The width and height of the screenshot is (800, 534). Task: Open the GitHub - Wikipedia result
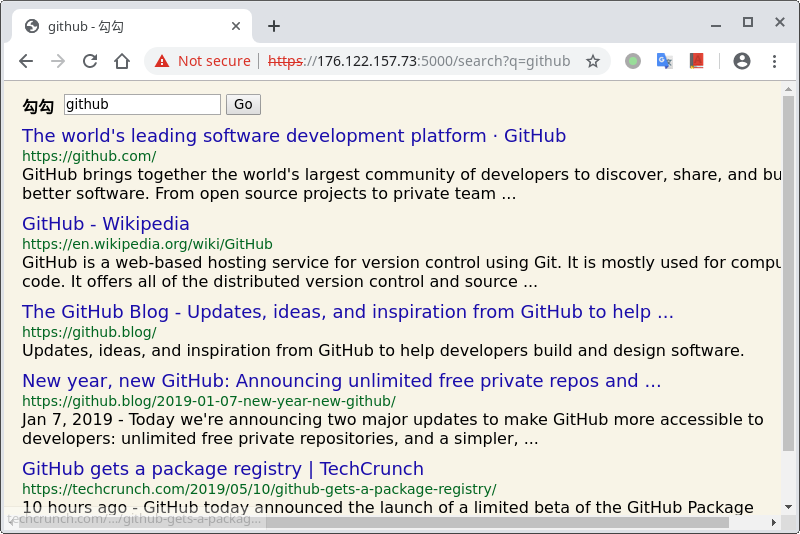tap(106, 224)
